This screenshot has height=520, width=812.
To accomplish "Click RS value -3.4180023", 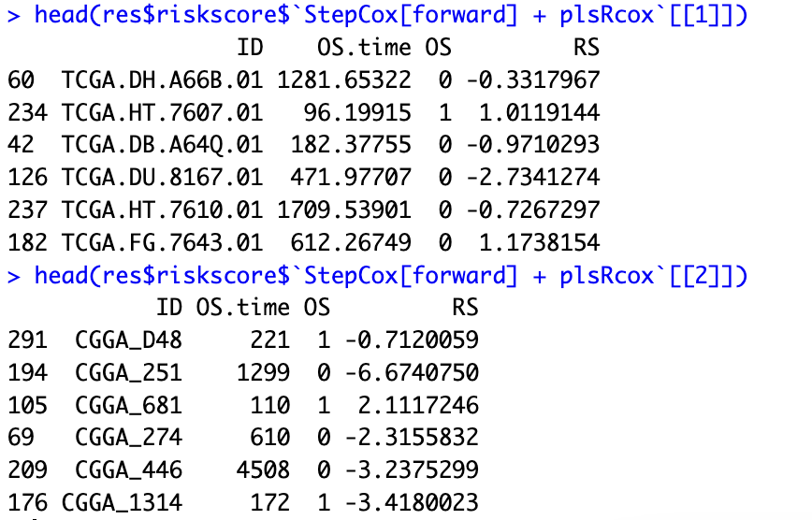I will point(413,503).
